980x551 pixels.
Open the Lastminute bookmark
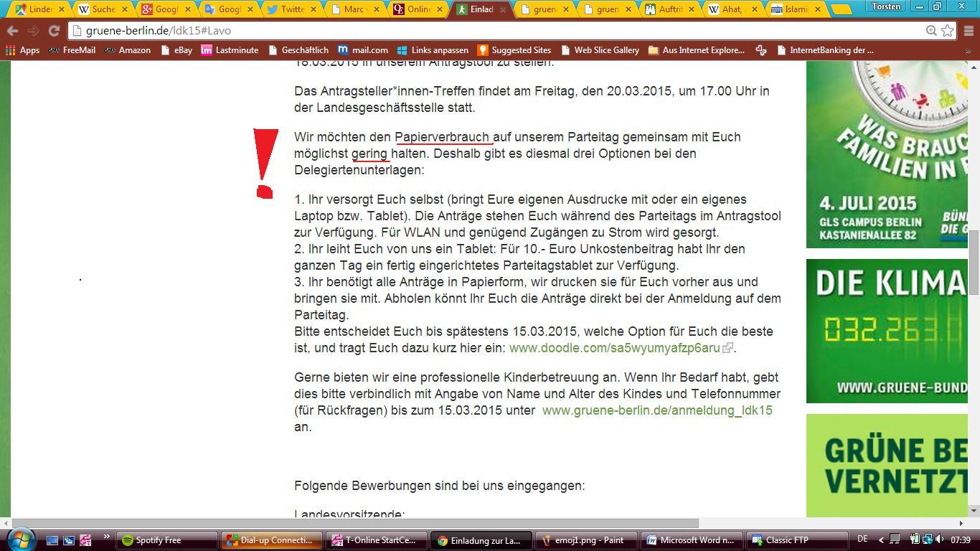point(230,50)
